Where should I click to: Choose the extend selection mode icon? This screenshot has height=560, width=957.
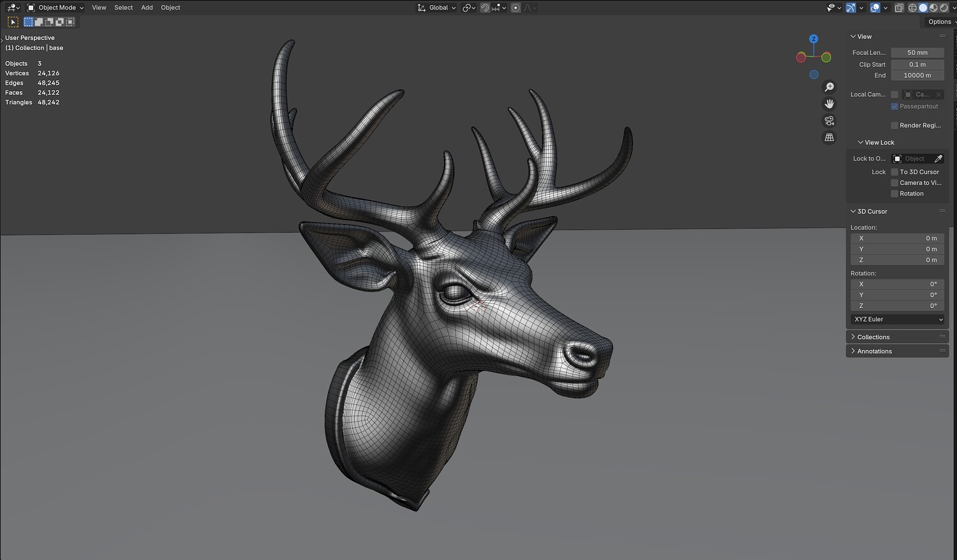[x=39, y=22]
